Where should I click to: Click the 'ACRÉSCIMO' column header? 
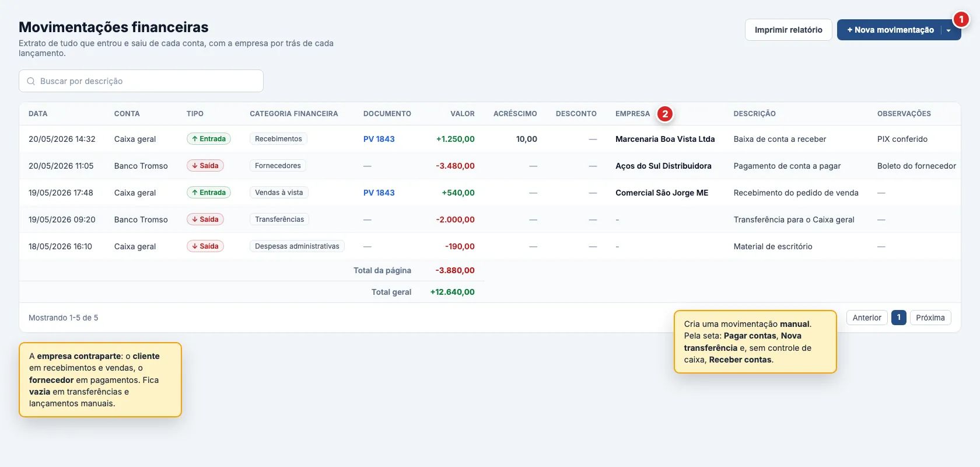[x=515, y=114]
